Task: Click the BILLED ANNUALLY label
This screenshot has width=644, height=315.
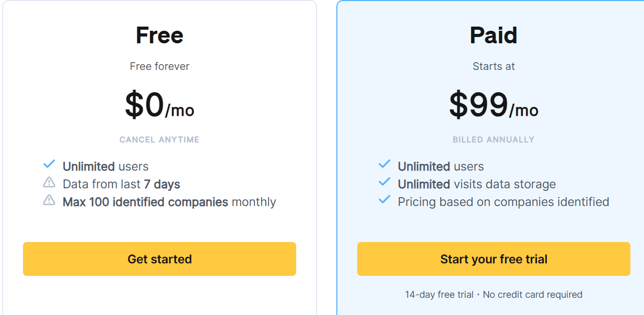Action: click(x=494, y=139)
